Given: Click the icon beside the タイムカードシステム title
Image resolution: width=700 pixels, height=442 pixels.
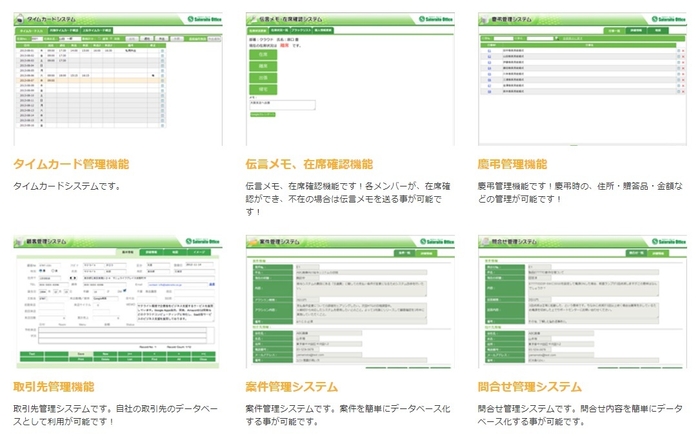Looking at the screenshot, I should 21,20.
